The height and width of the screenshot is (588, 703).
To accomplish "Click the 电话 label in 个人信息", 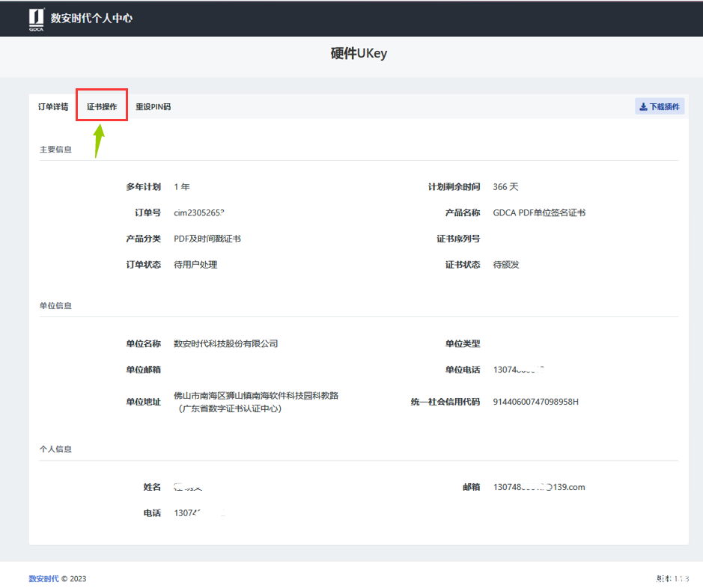I will 152,512.
